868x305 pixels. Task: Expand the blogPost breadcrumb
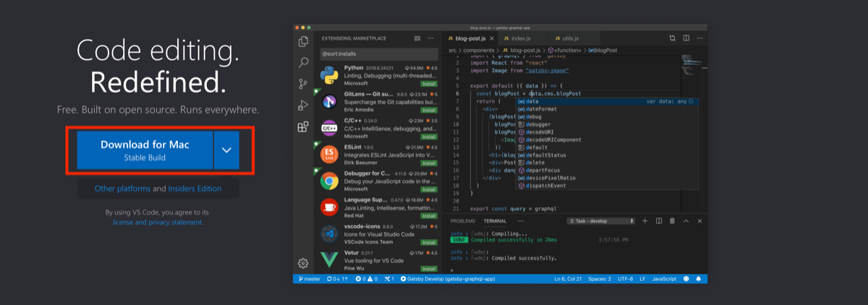point(602,50)
